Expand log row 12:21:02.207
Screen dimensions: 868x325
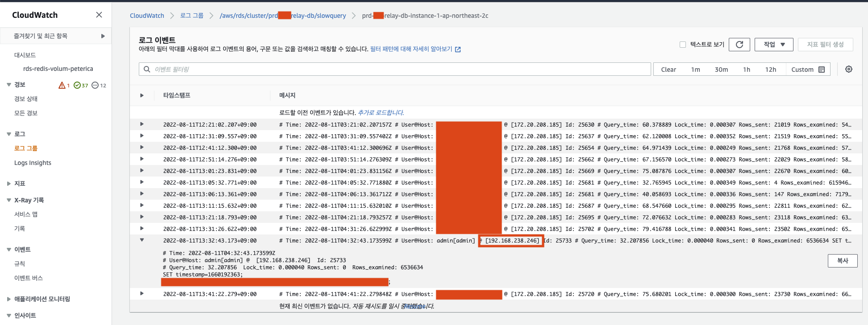tap(142, 124)
